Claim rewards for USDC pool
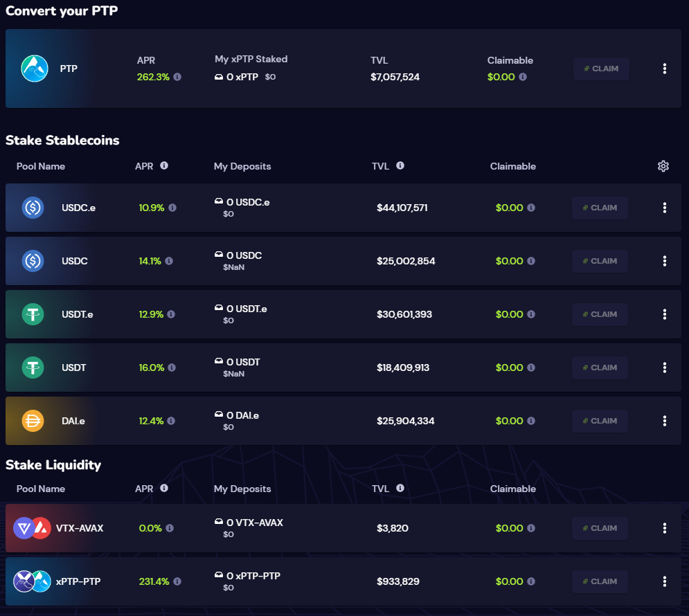Image resolution: width=689 pixels, height=616 pixels. pos(600,261)
